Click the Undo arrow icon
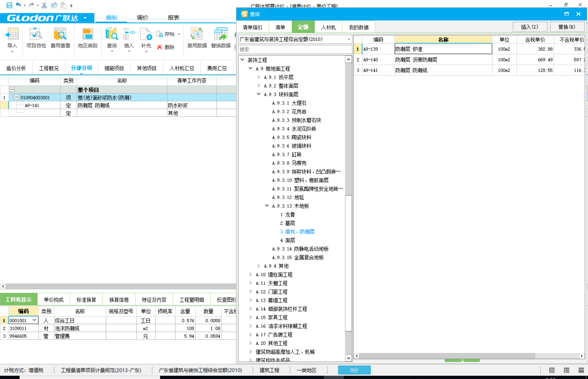This screenshot has width=588, height=379. 19,5
